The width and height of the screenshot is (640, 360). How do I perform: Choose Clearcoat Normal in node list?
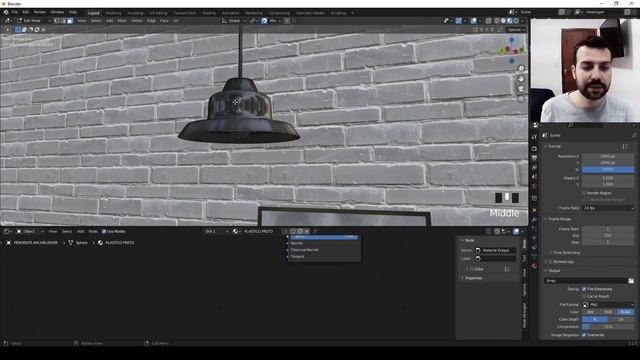pyautogui.click(x=304, y=250)
